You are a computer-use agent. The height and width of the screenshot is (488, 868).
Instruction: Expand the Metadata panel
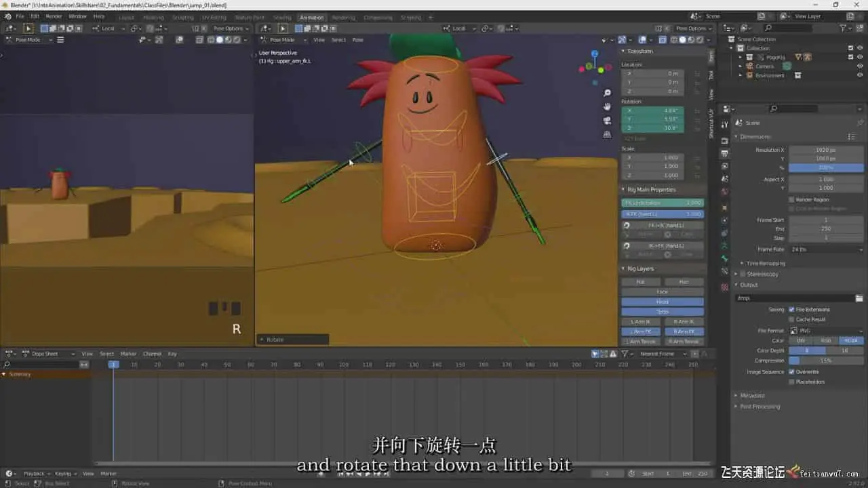click(751, 396)
